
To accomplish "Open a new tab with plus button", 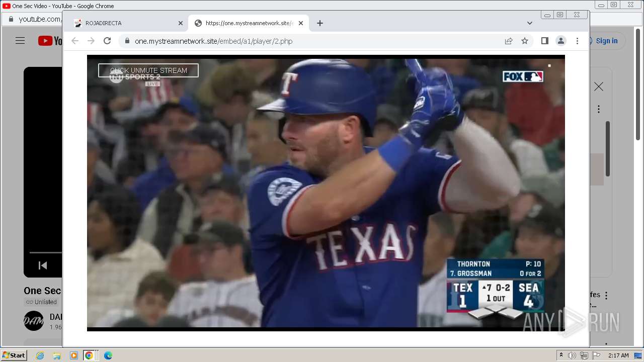I will point(320,23).
